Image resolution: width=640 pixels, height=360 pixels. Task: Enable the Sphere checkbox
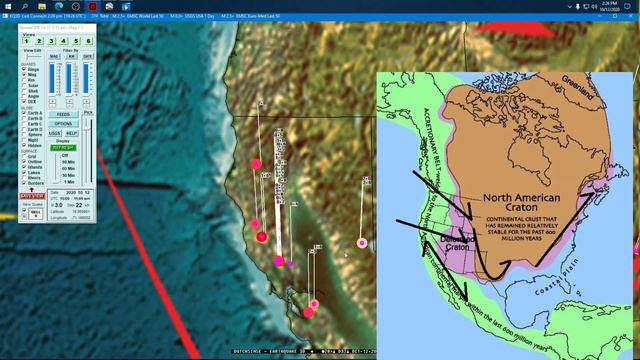click(24, 135)
